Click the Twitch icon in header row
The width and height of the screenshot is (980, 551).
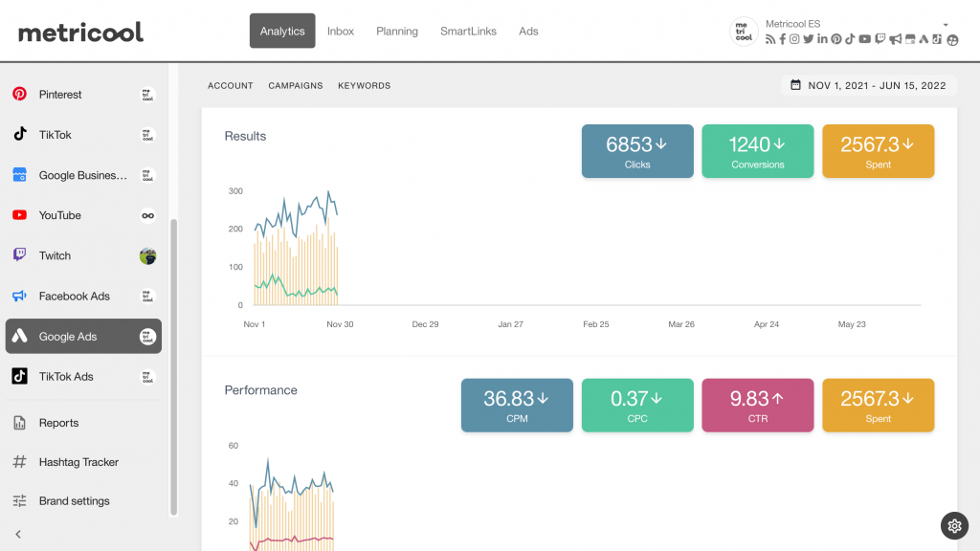pyautogui.click(x=880, y=39)
